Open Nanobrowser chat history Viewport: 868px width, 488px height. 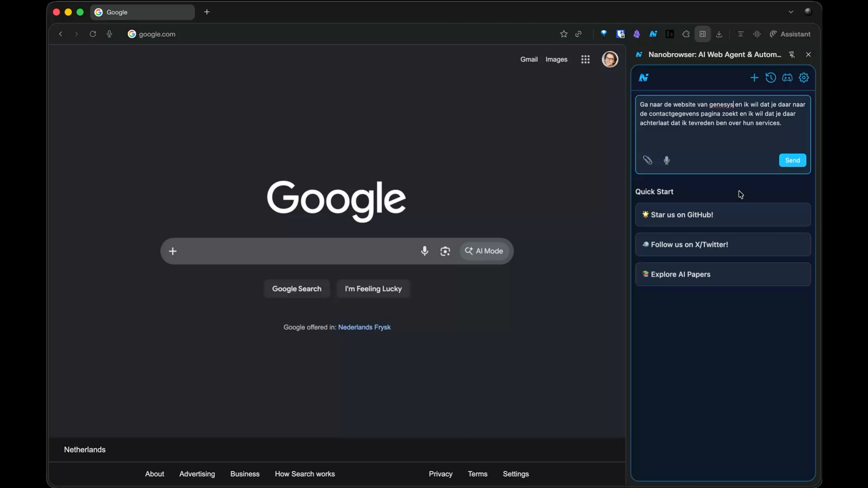point(771,78)
